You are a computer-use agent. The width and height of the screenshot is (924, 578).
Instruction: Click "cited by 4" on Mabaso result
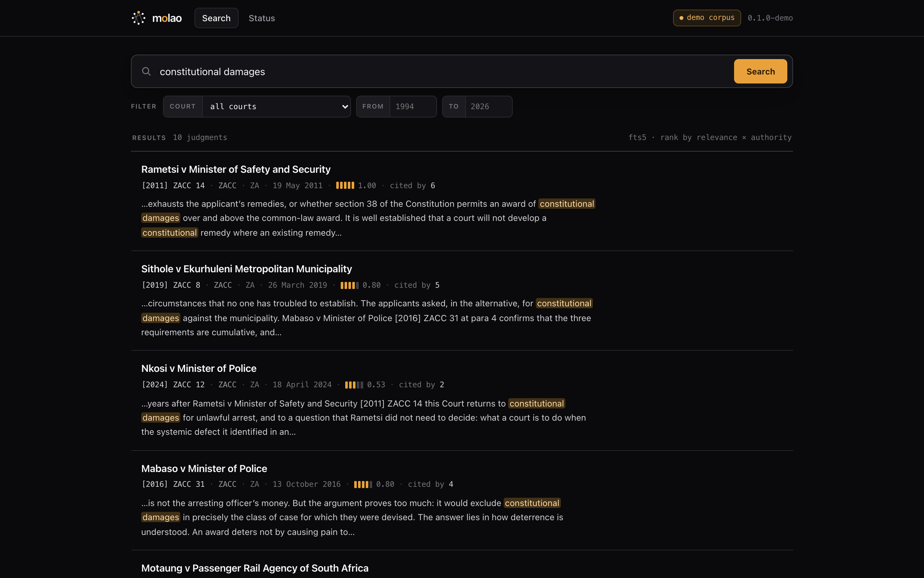pyautogui.click(x=431, y=484)
